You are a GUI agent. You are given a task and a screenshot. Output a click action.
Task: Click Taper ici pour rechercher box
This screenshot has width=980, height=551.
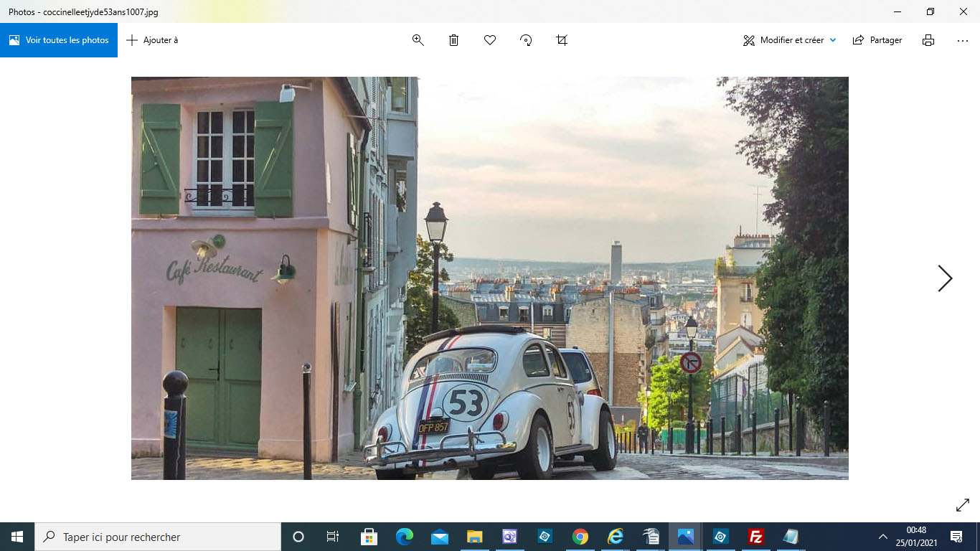click(158, 537)
